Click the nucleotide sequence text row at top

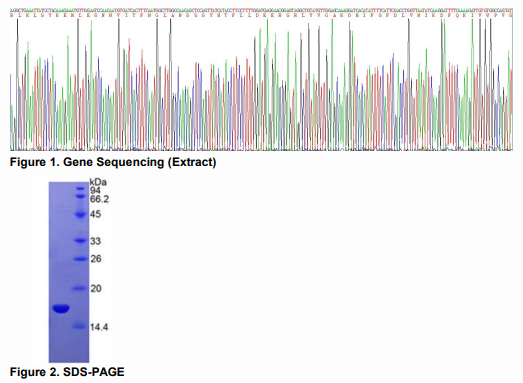pos(261,10)
